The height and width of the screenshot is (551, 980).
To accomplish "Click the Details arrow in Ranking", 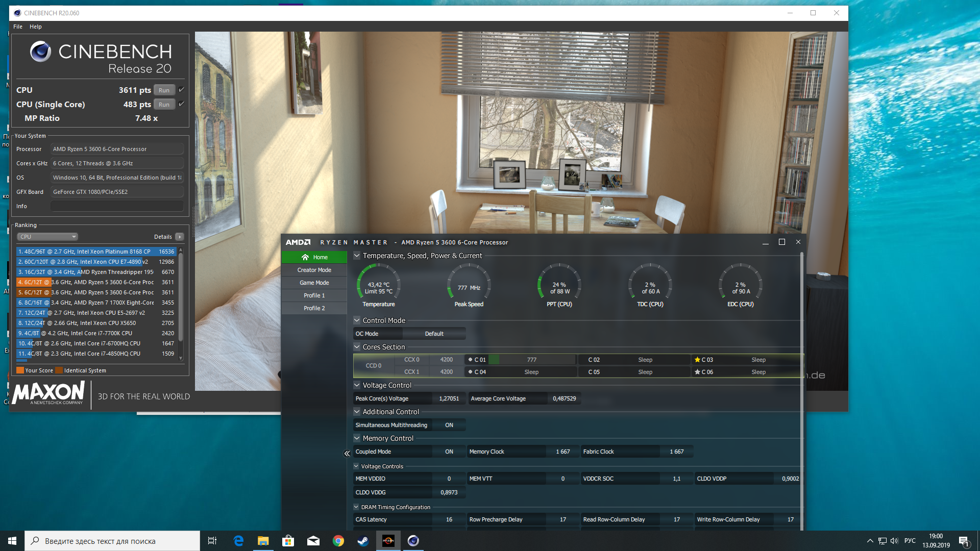I will point(180,237).
